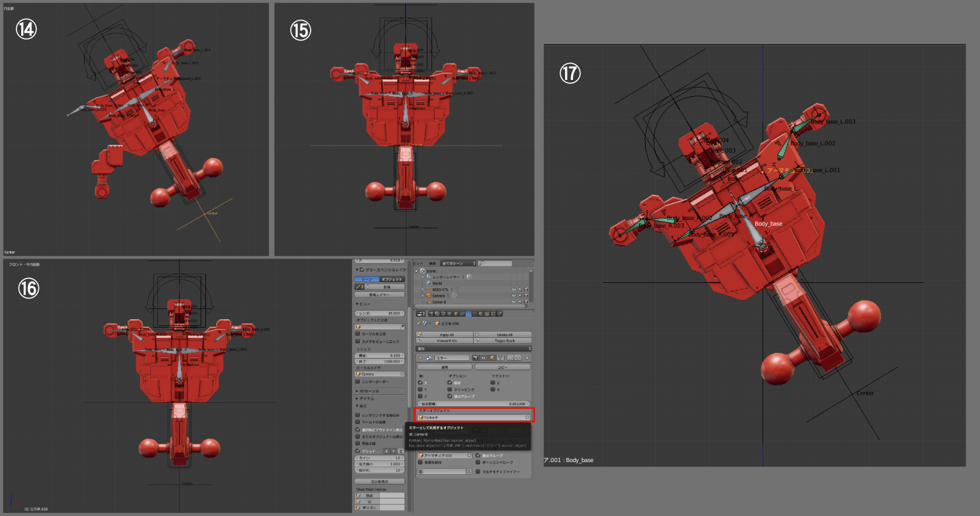Click the 適用 apply modifier button

click(x=444, y=367)
